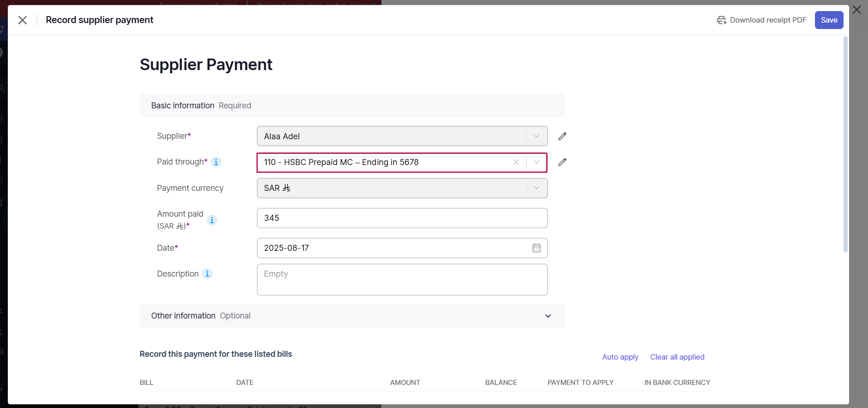Image resolution: width=868 pixels, height=408 pixels.
Task: Click the Date input field
Action: 392,248
